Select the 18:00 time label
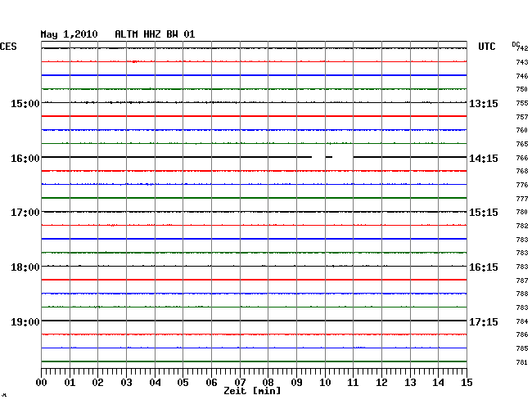532x404 pixels. 25,267
